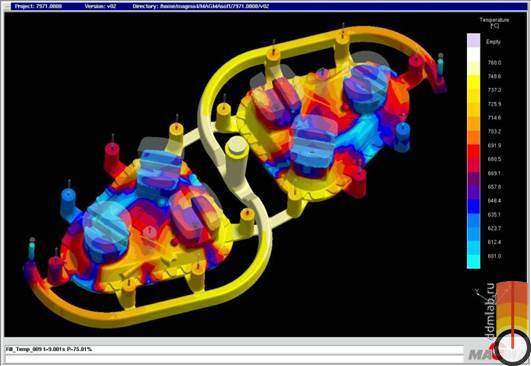Click the coordinate axis triad indicator
The image size is (531, 366).
click(x=480, y=294)
